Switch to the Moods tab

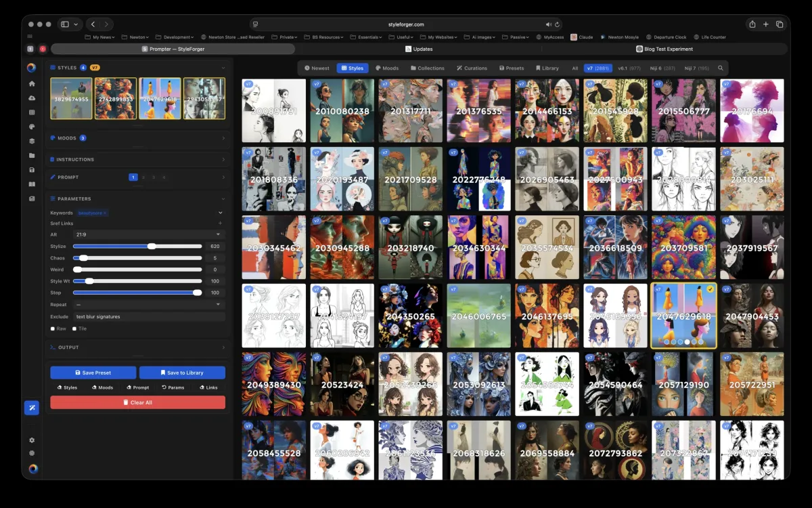click(x=387, y=68)
